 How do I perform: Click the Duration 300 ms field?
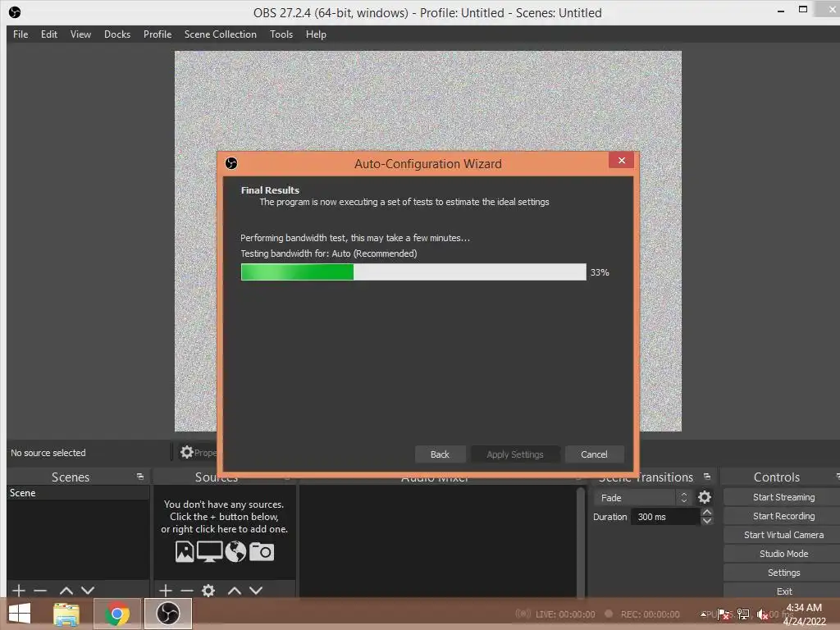[x=665, y=517]
